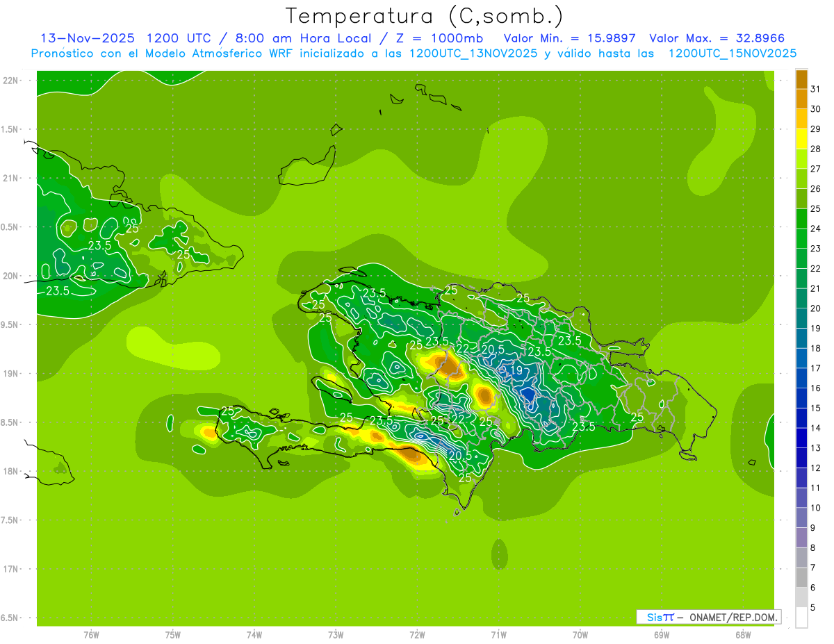The image size is (834, 644).
Task: Click the white color-scale swatch below the 5 label
Action: click(801, 618)
